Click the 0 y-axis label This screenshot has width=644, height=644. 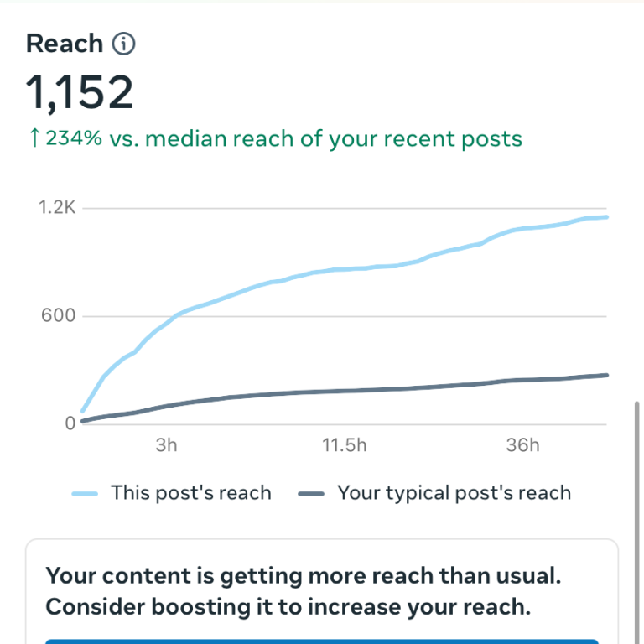(70, 423)
